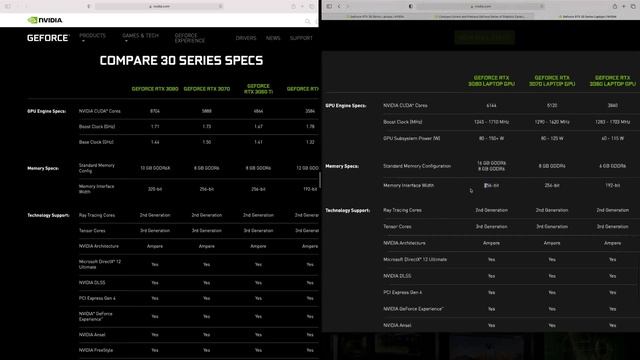The height and width of the screenshot is (360, 640).
Task: Click PCI Express Gen 4 label on left page
Action: point(97,298)
